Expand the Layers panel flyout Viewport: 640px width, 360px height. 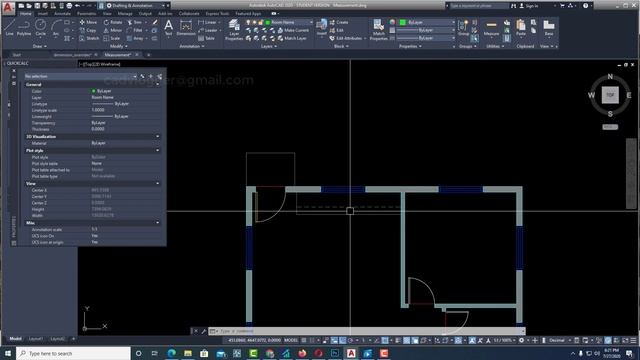click(x=269, y=47)
